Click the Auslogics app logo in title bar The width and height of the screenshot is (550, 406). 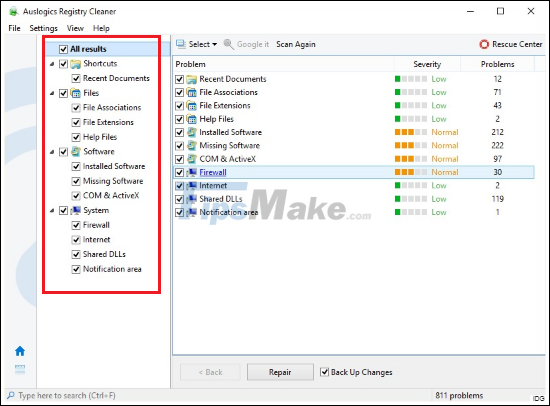click(x=13, y=11)
